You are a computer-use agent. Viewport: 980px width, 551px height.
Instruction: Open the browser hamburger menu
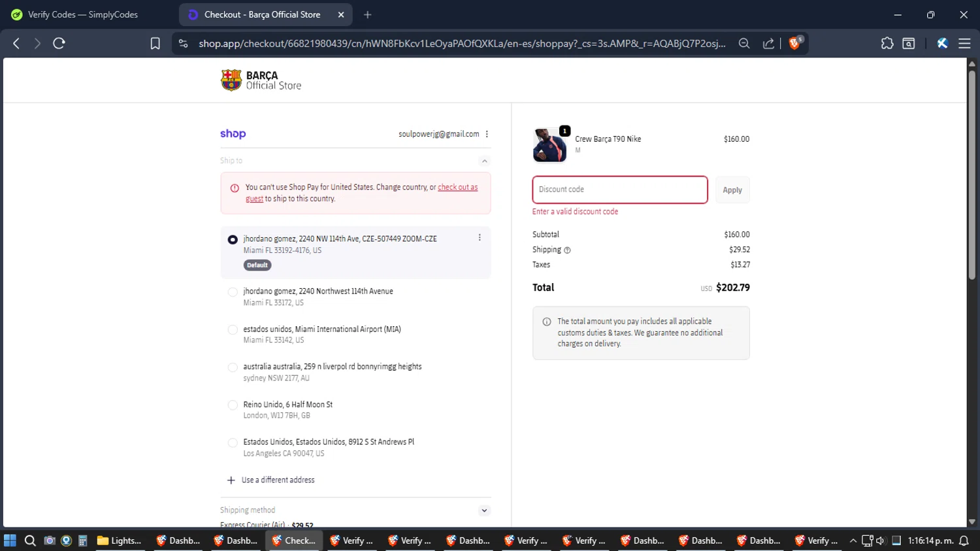[x=964, y=43]
